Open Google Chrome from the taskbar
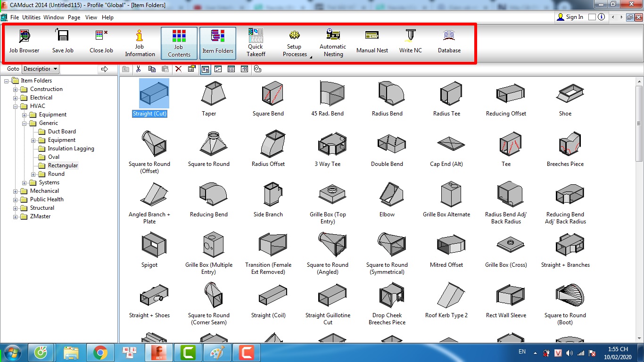 (x=100, y=353)
